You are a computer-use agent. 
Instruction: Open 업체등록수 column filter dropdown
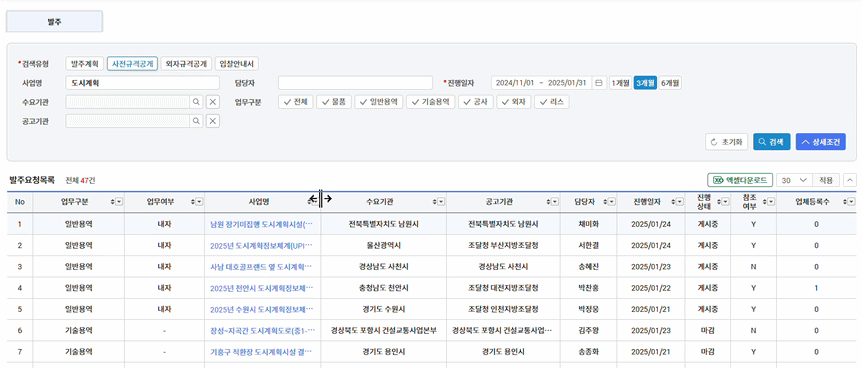[x=851, y=202]
